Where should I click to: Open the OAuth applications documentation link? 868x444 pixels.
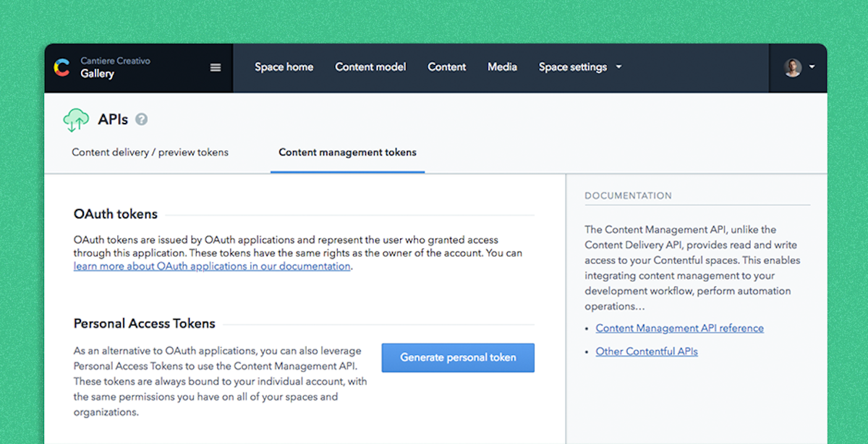pos(211,265)
